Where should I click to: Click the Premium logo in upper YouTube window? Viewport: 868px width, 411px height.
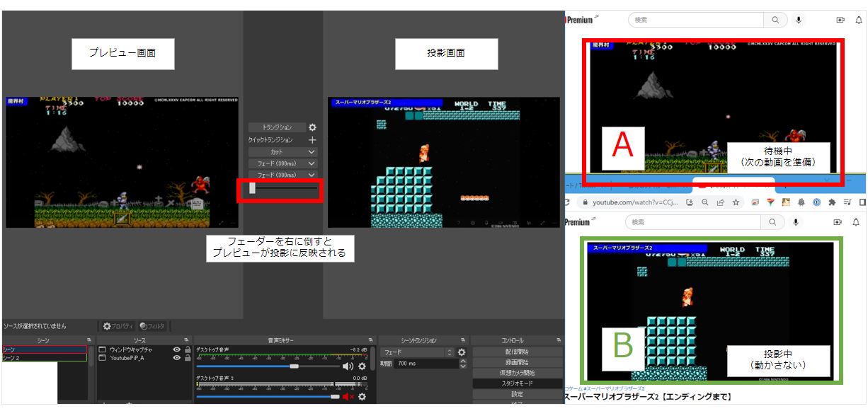(582, 20)
